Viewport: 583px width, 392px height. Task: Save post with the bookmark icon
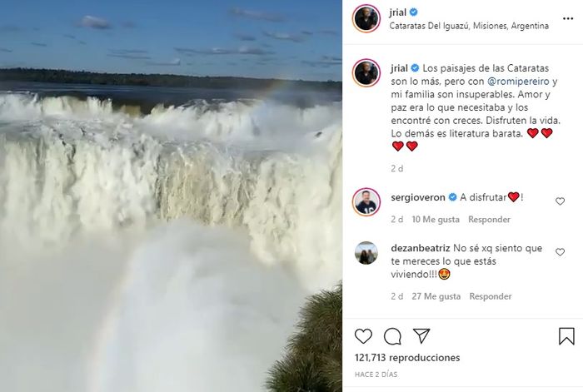(x=566, y=336)
